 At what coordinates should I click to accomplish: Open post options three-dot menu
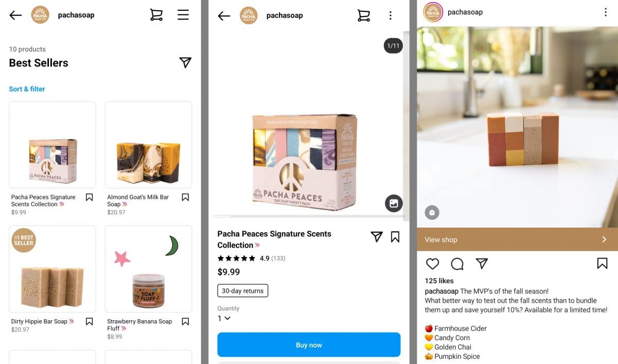pos(606,12)
